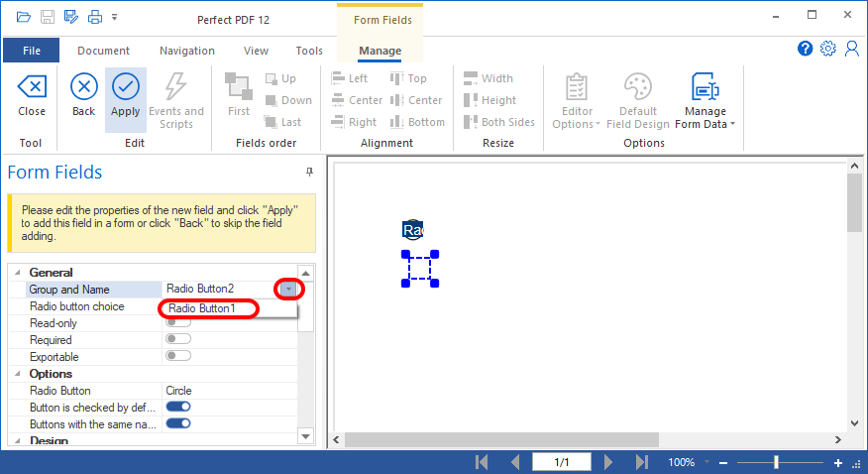
Task: Collapse the Design section
Action: click(x=18, y=440)
